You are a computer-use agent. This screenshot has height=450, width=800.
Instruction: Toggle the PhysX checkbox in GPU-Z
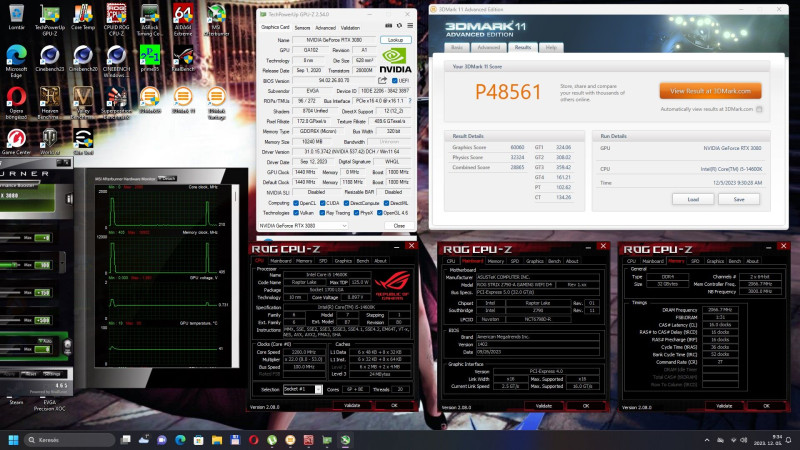pos(356,213)
